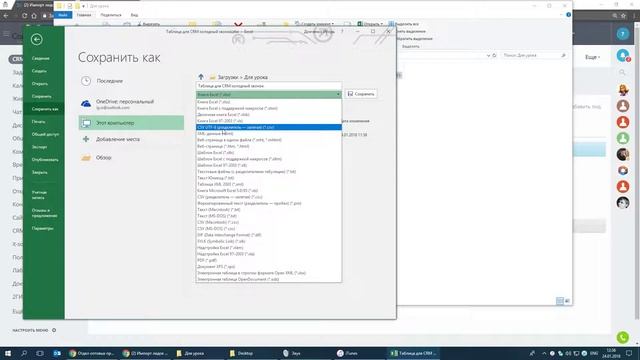Click the back arrow in Excel backstage
The image size is (640, 360).
pyautogui.click(x=37, y=39)
